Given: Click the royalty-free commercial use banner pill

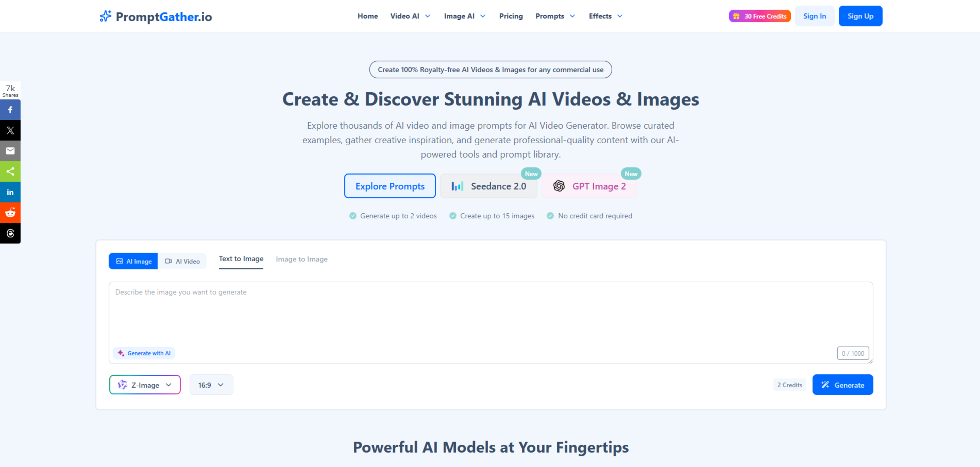Looking at the screenshot, I should click(x=490, y=70).
